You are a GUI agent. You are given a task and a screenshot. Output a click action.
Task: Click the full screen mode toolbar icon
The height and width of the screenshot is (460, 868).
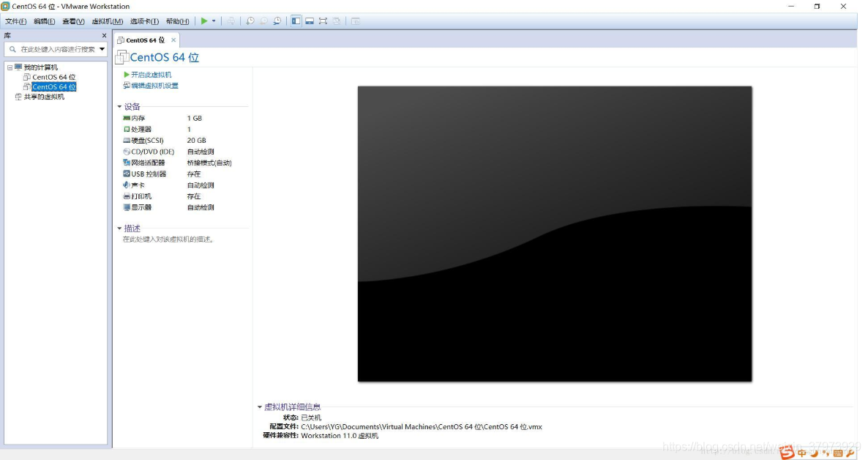pos(323,21)
